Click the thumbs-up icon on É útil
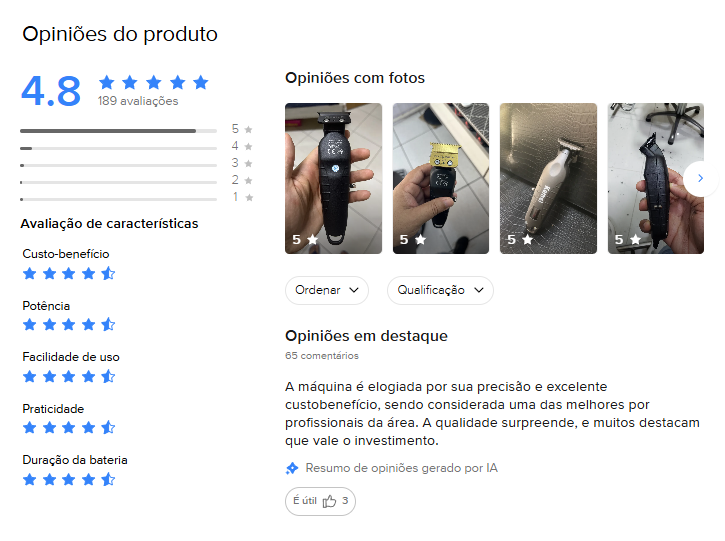The image size is (725, 541). click(329, 501)
